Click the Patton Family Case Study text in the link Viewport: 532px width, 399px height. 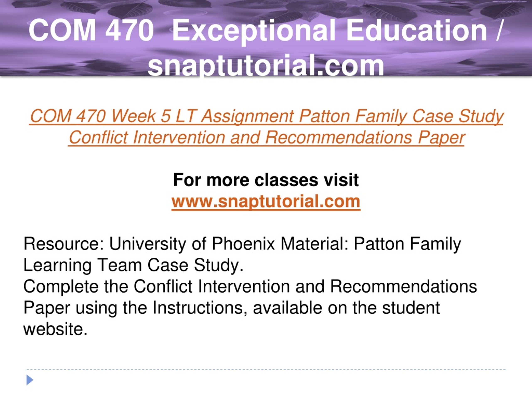pyautogui.click(x=401, y=116)
